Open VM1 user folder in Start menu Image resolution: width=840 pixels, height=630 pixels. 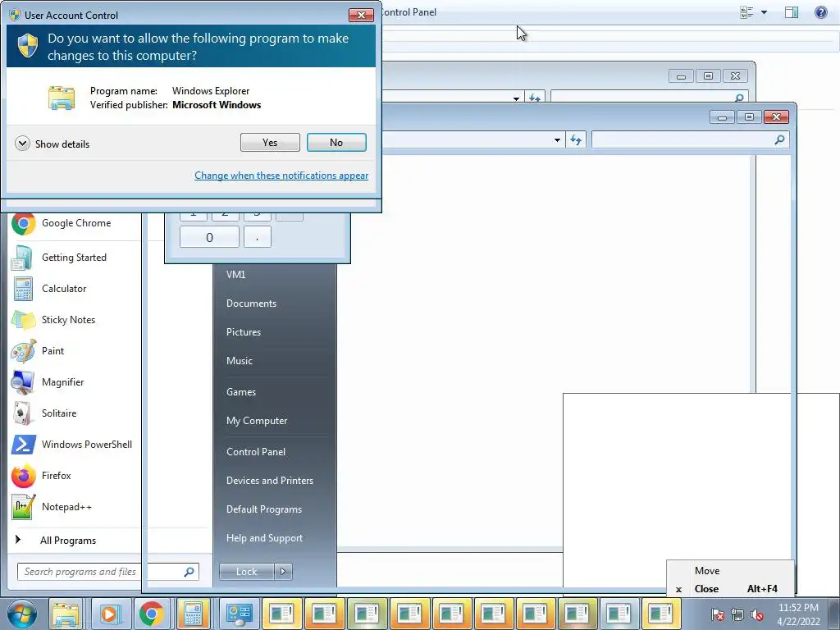click(235, 274)
